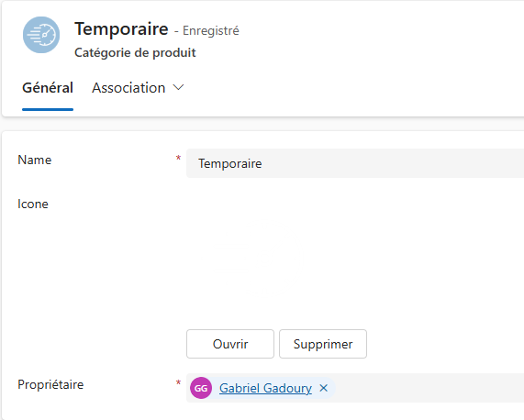This screenshot has height=420, width=524.
Task: Click the empty Propriétaire lookup area
Action: (x=429, y=388)
